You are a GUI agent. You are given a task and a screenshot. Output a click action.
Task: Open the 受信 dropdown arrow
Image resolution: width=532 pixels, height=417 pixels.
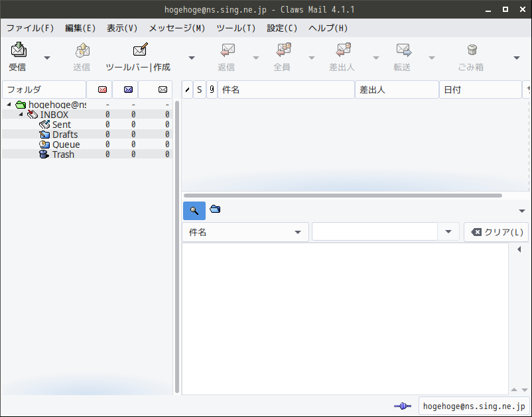pyautogui.click(x=47, y=58)
